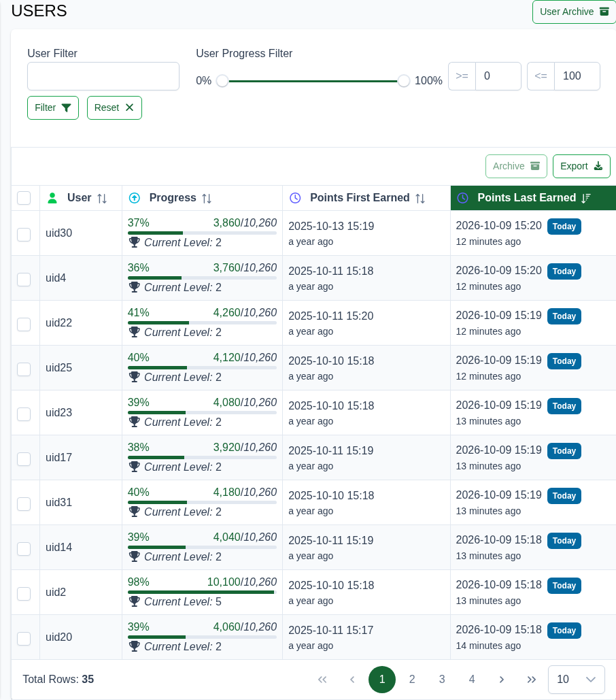Select the checkbox for uid23
This screenshot has height=700, width=616.
(24, 414)
